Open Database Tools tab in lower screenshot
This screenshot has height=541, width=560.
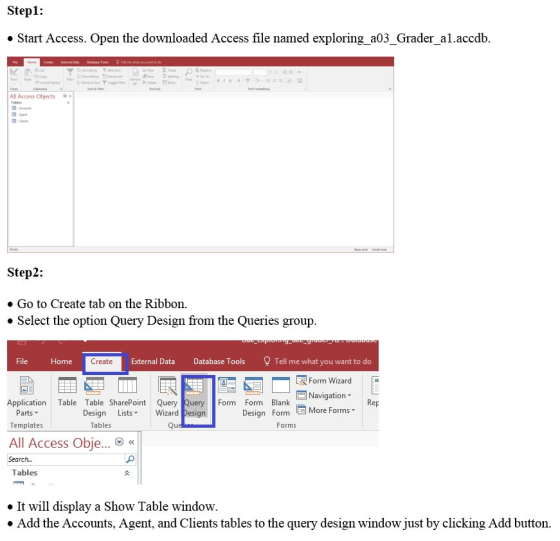pos(219,361)
